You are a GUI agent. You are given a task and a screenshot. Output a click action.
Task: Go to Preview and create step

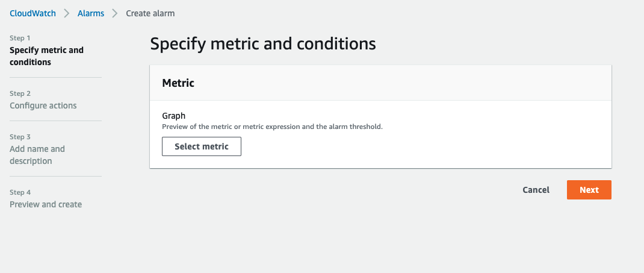(46, 204)
